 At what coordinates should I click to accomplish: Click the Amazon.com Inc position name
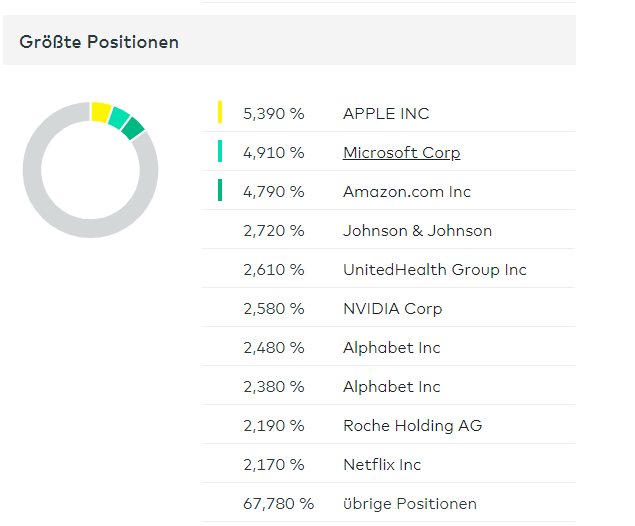point(406,192)
